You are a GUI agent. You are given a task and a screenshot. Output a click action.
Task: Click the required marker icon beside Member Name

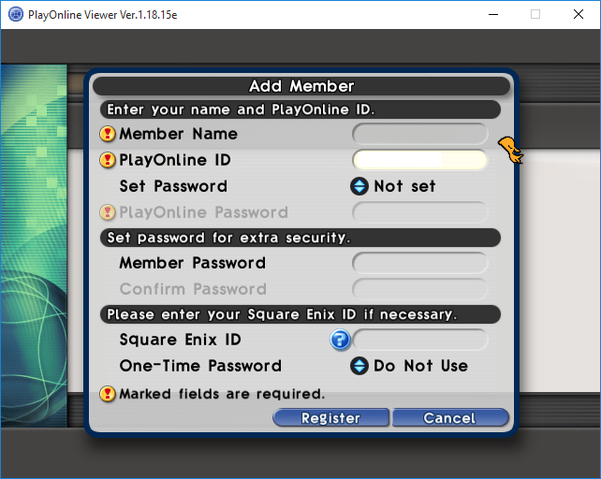click(108, 134)
